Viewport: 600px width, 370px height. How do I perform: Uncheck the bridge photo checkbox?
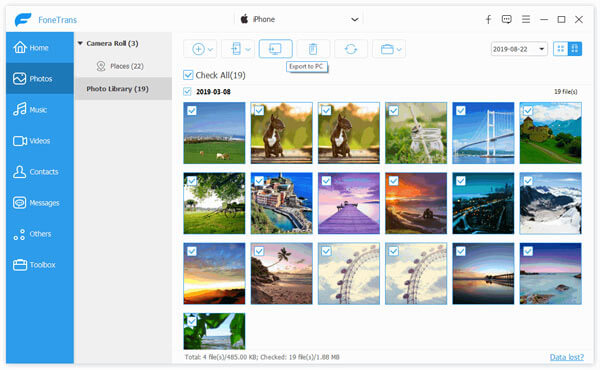pyautogui.click(x=461, y=111)
